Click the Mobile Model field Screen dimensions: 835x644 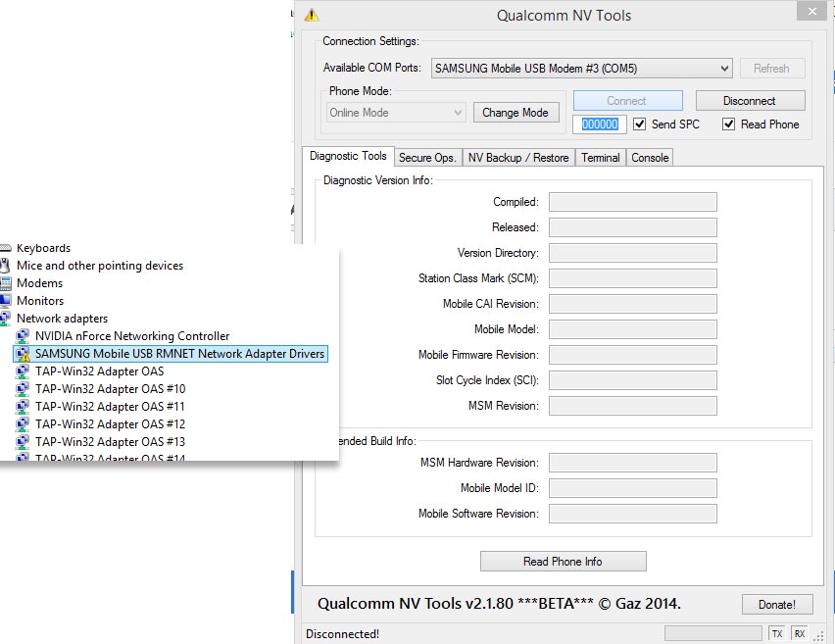(x=633, y=329)
